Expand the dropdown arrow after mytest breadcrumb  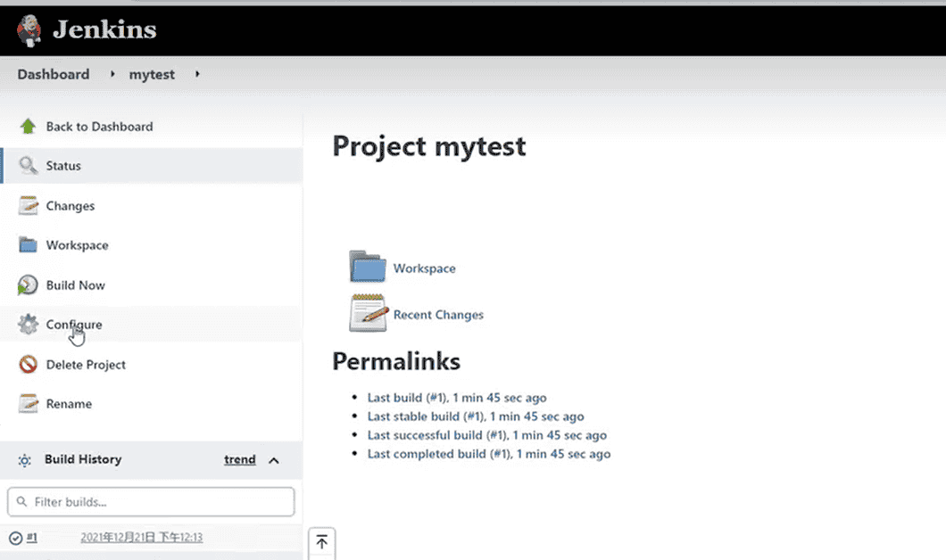[197, 74]
